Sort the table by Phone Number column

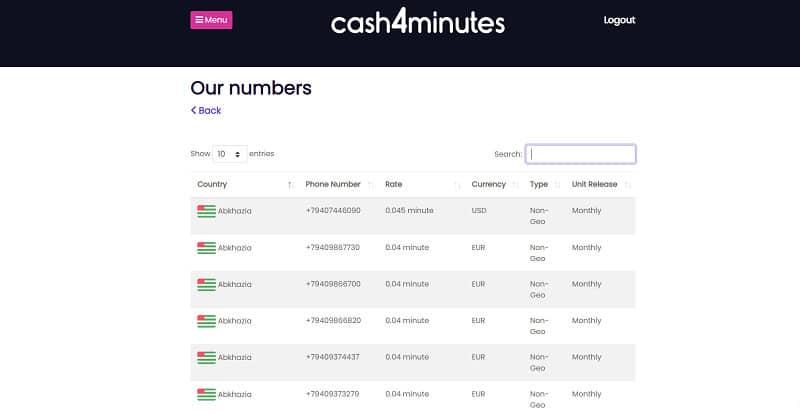[333, 184]
